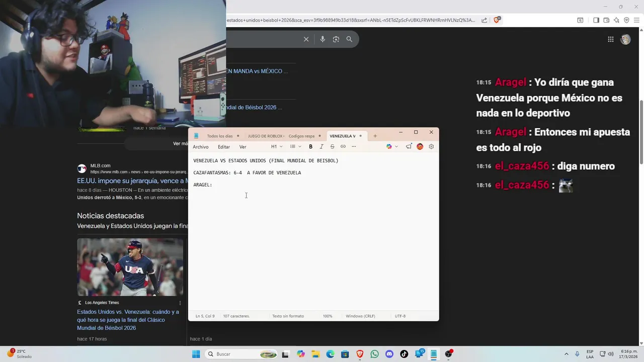This screenshot has width=644, height=362.
Task: Open Notepad settings gear
Action: click(x=431, y=147)
